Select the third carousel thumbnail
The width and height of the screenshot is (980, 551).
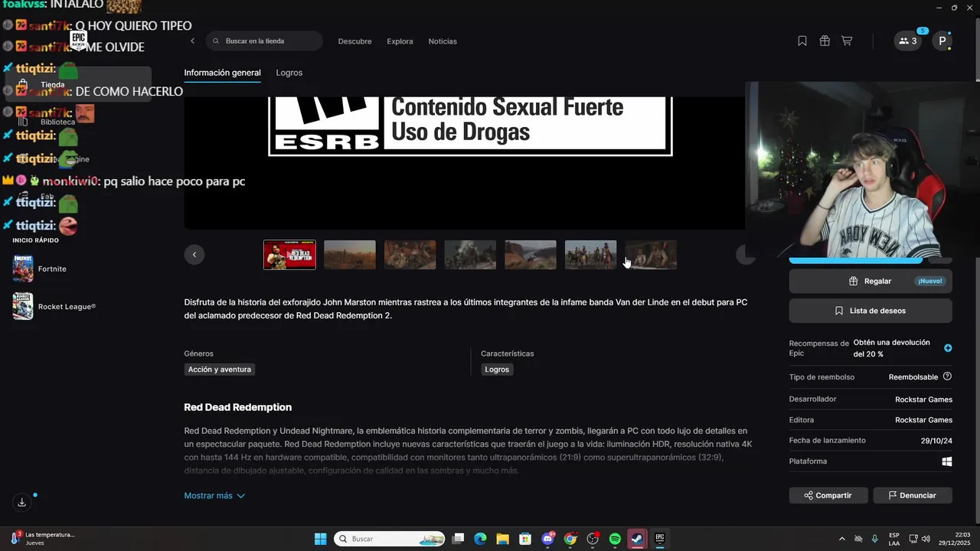point(410,255)
